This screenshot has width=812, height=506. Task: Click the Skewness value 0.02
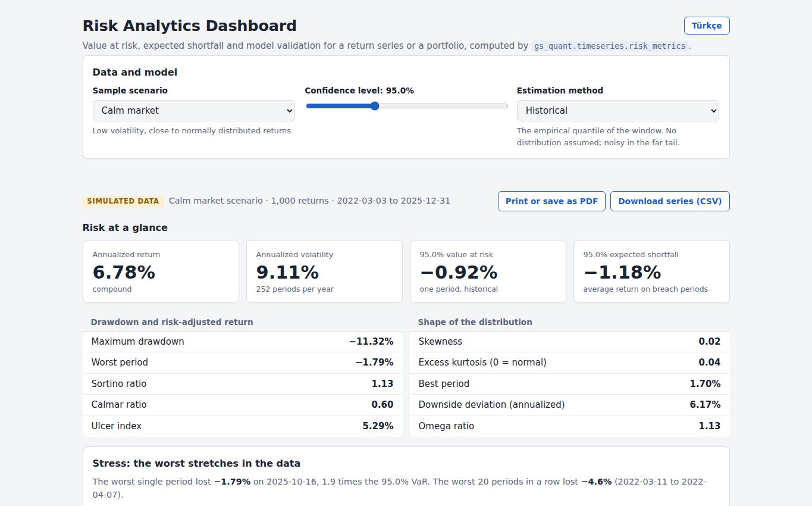710,342
